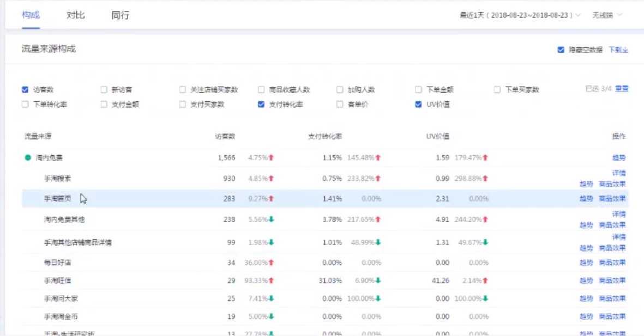Enable the 关注店铺买家数 checkbox
Screen dimensions: 644x336
pos(182,89)
